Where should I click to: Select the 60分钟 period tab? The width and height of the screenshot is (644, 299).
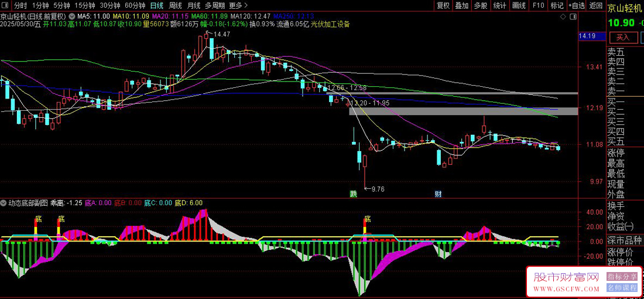point(135,6)
